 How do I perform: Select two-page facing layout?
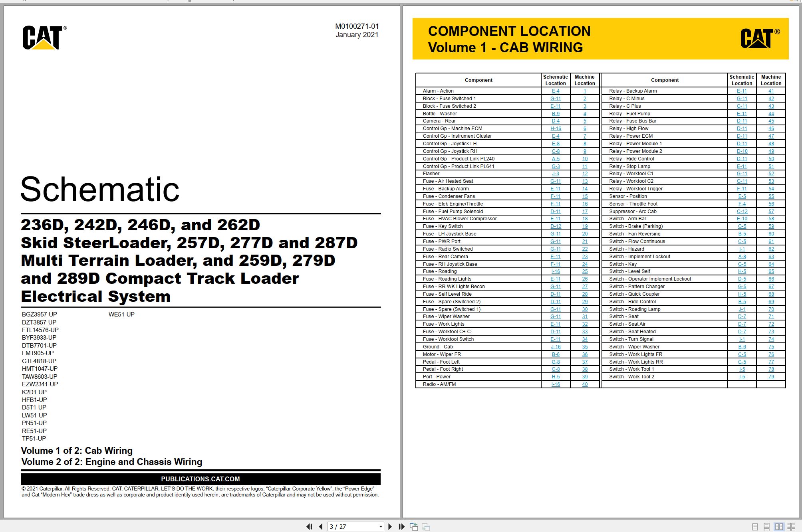pyautogui.click(x=779, y=527)
